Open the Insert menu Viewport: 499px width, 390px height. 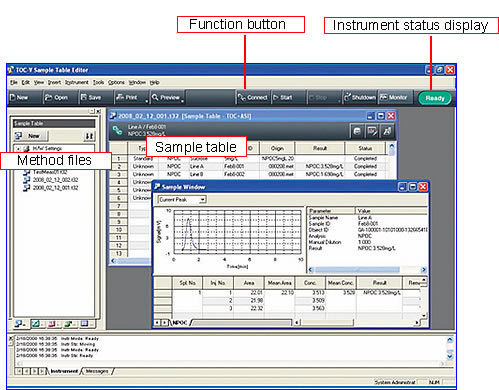(x=54, y=82)
